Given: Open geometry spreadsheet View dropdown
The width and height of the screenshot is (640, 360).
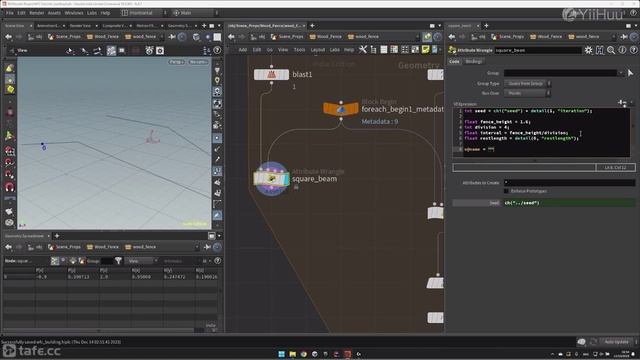Looking at the screenshot, I should pos(141,261).
